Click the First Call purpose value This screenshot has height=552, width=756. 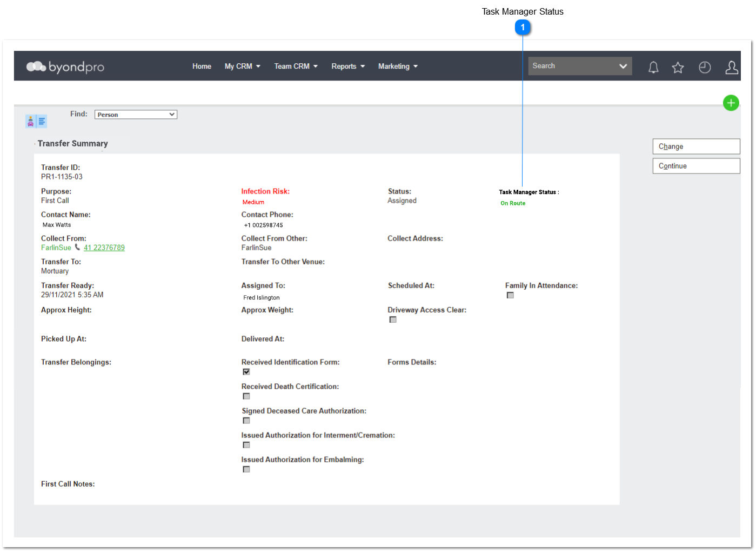click(55, 201)
